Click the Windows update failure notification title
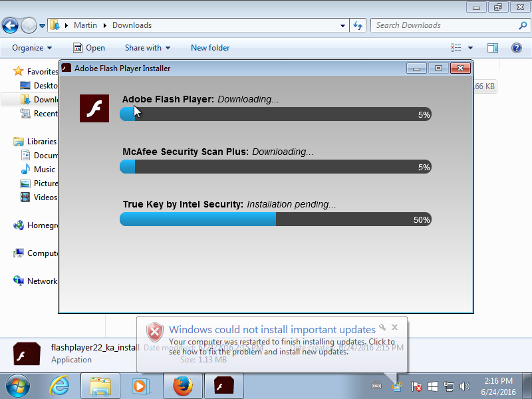Viewport: 532px width, 399px height. 272,329
